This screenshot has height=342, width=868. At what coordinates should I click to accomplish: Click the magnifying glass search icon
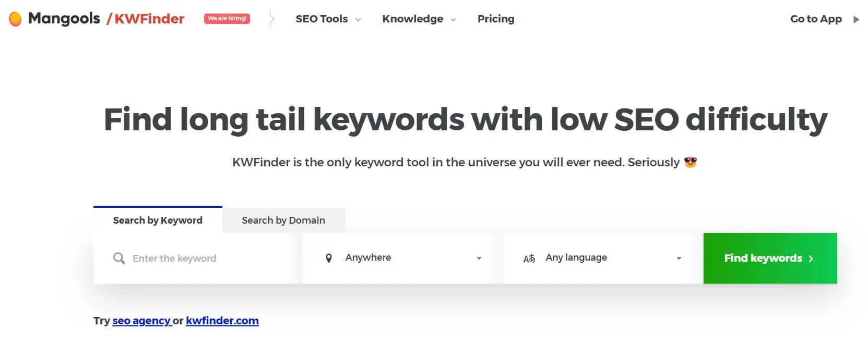(x=119, y=258)
